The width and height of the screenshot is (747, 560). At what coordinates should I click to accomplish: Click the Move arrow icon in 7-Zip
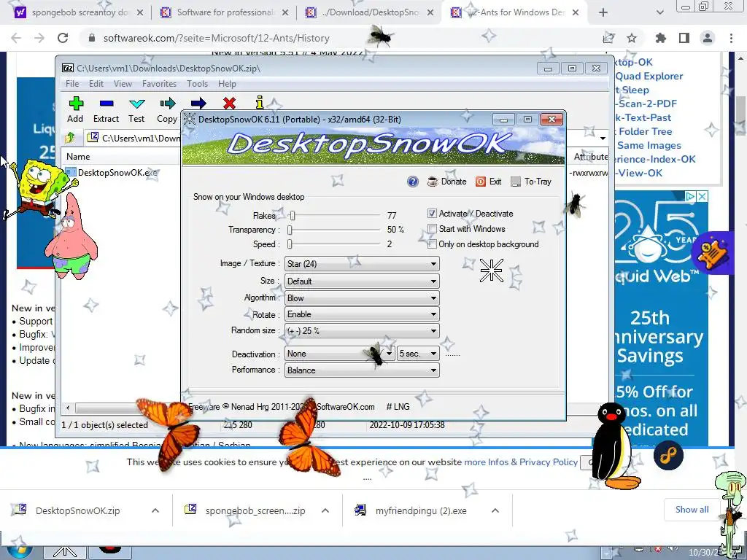tap(198, 104)
